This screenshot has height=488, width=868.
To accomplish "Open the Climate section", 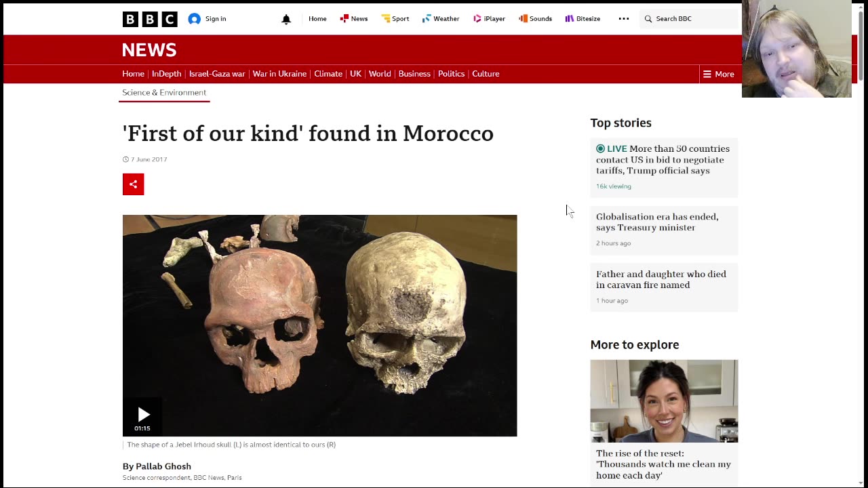I will pyautogui.click(x=328, y=74).
